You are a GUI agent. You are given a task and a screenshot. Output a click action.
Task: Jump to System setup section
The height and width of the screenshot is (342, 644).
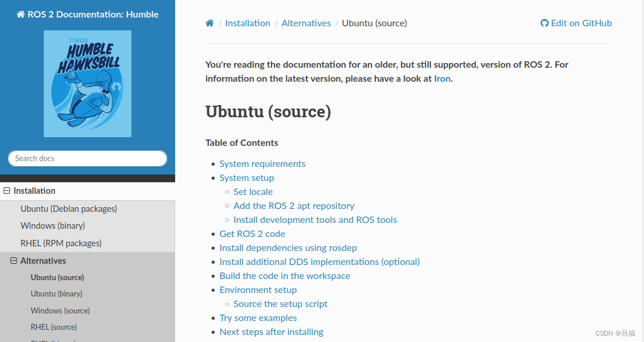tap(247, 178)
